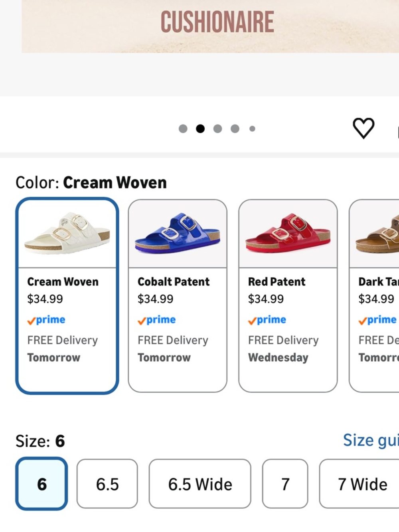Click prime logo under Cream Woven
Screen dimensions: 399x532
(46, 320)
